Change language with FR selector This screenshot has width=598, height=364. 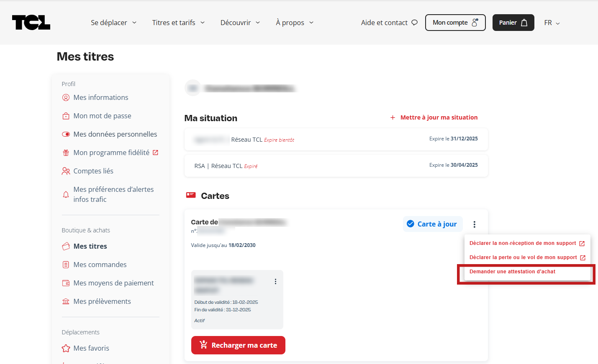click(x=552, y=23)
